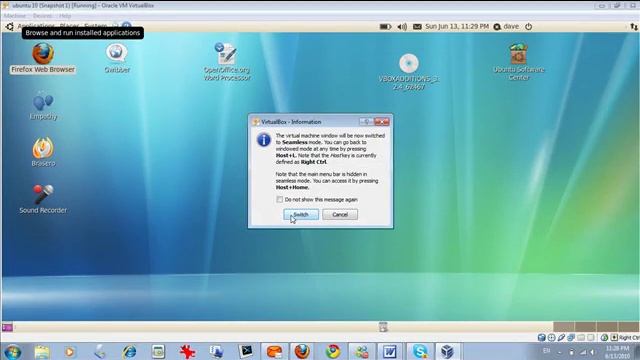640x360 pixels.
Task: Switch to the first workspace in switcher
Action: [x=564, y=327]
